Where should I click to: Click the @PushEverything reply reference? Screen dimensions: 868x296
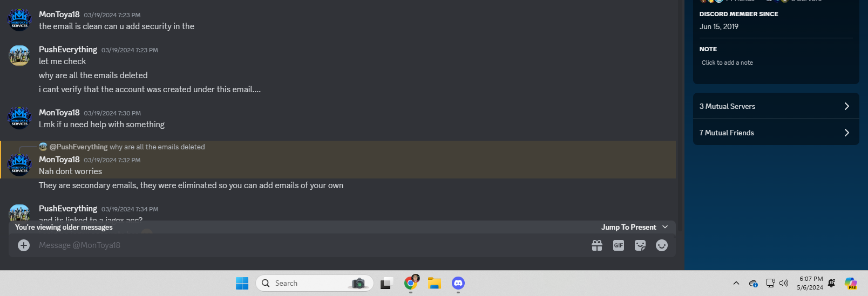[x=78, y=147]
